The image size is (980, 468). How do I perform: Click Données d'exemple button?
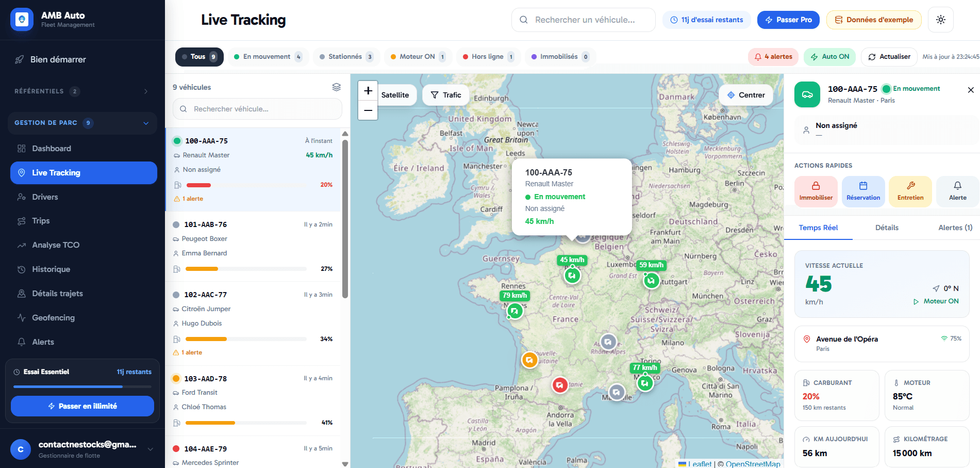[874, 20]
